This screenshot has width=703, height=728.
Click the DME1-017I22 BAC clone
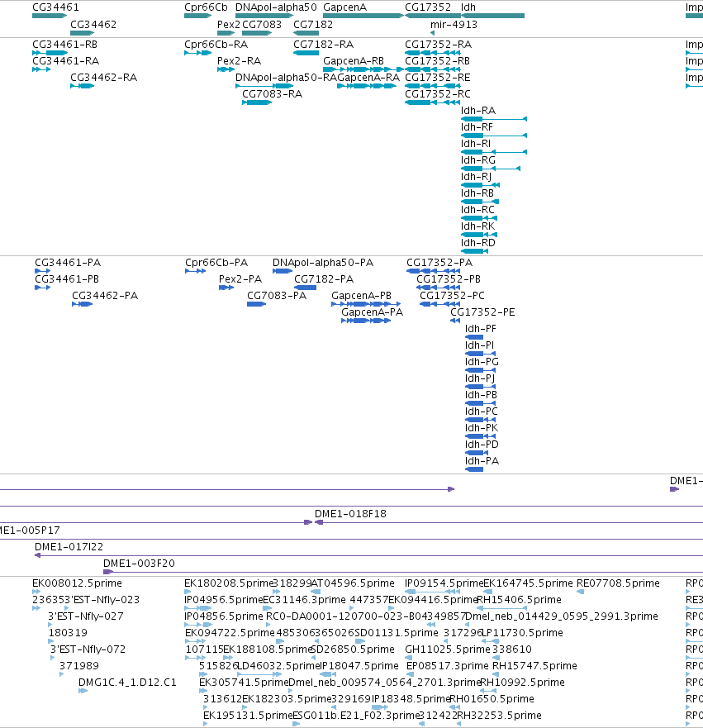coord(369,555)
